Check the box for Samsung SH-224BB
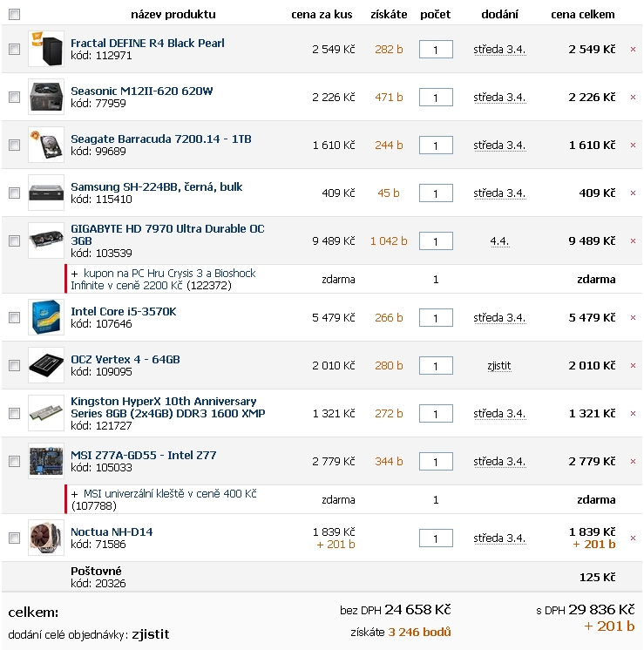The image size is (644, 650). point(15,193)
